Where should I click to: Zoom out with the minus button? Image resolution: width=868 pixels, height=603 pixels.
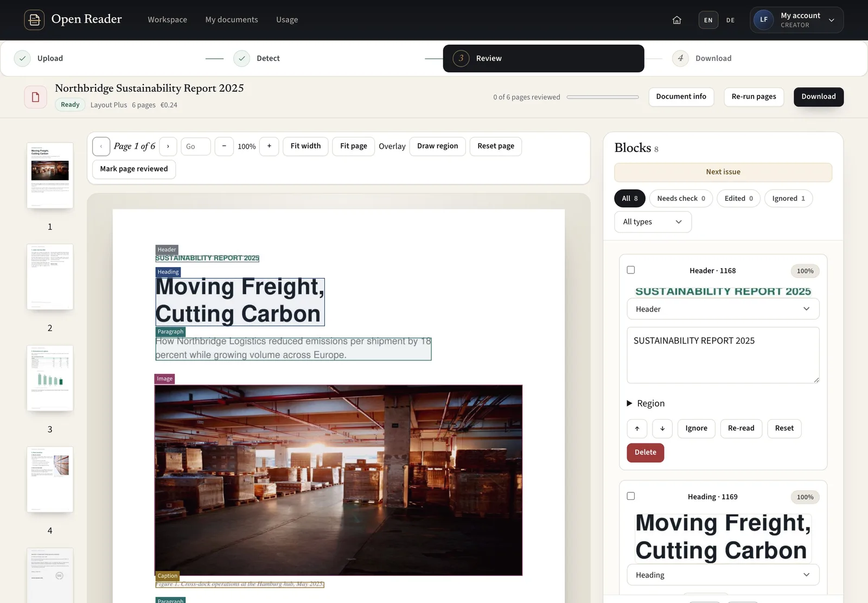(224, 147)
